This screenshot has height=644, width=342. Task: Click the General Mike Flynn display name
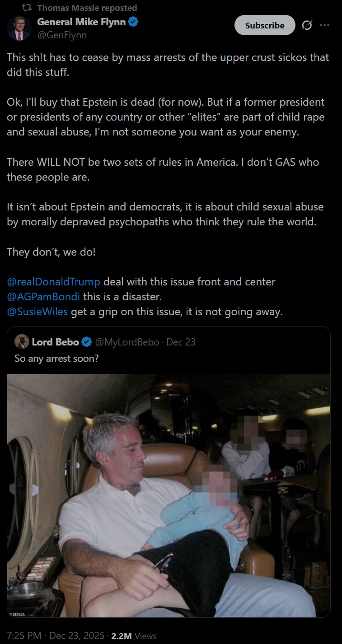tap(81, 22)
